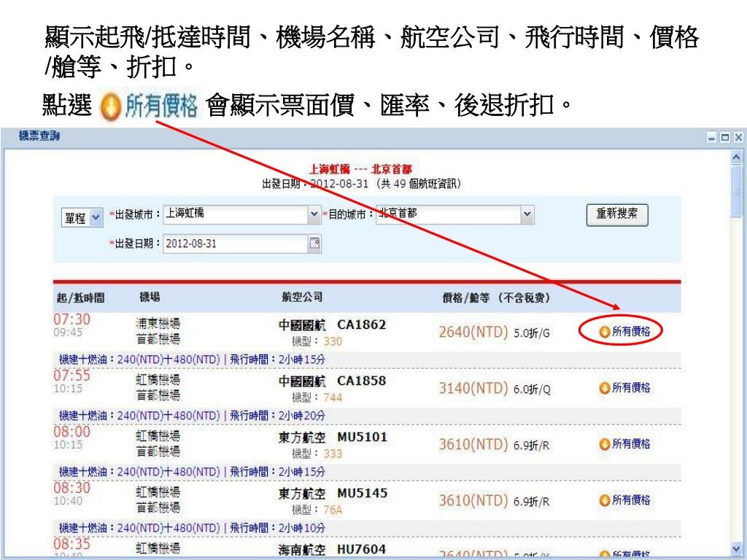Click the 機票查詢 window title
The height and width of the screenshot is (560, 747).
pyautogui.click(x=39, y=136)
